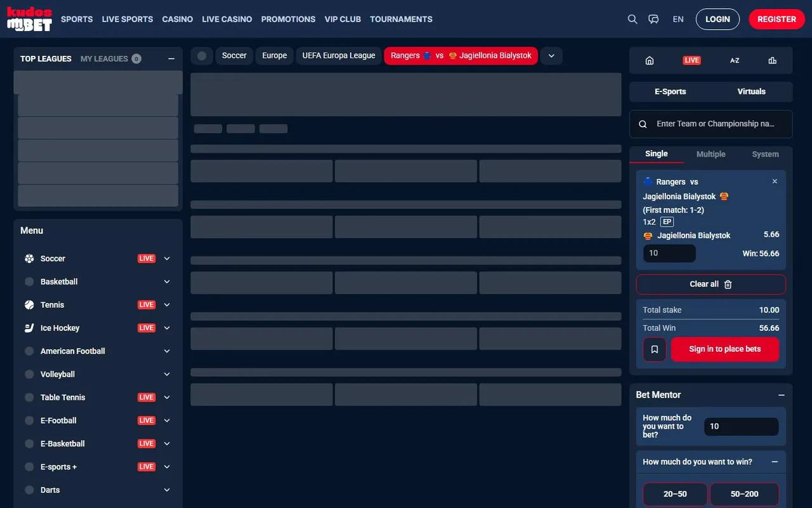Click the home icon in sidebar tabs
This screenshot has height=508, width=812.
pyautogui.click(x=649, y=60)
